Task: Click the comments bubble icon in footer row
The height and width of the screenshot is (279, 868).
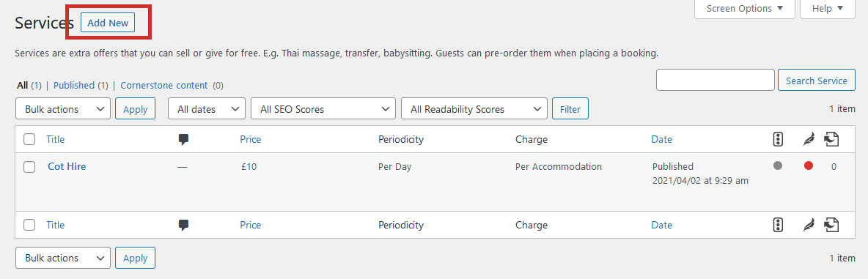Action: [184, 225]
